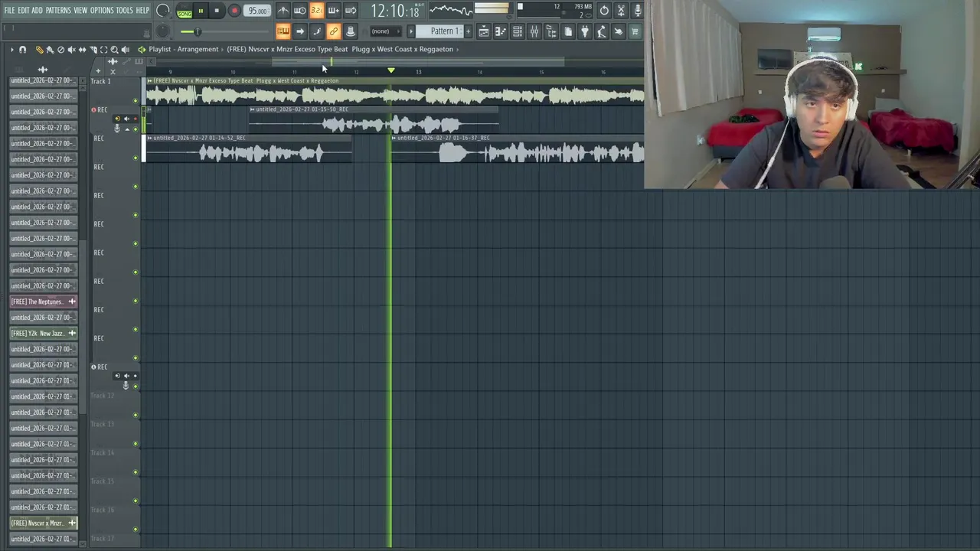The width and height of the screenshot is (980, 551).
Task: Toggle overdub blend recording icon
Action: pyautogui.click(x=333, y=11)
